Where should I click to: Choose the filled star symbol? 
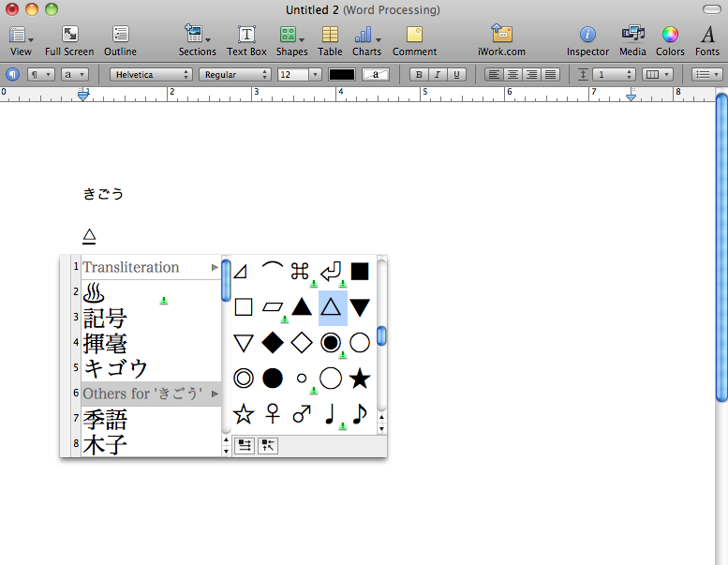tap(360, 378)
